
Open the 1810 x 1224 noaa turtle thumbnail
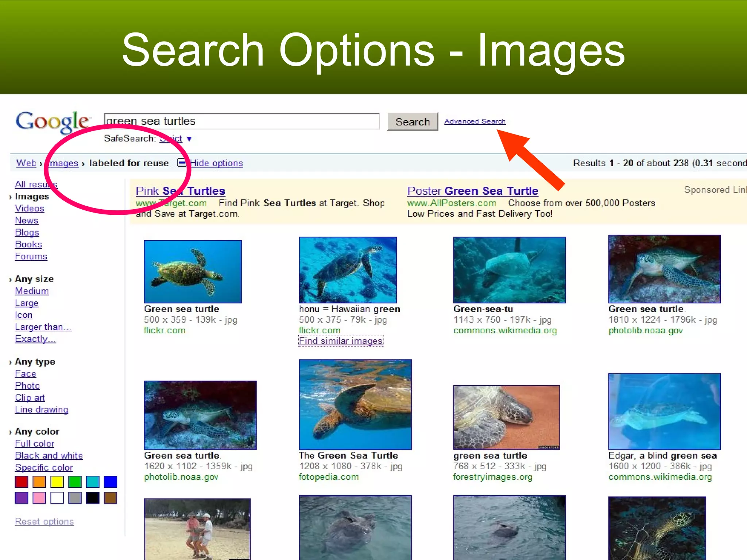(x=665, y=269)
